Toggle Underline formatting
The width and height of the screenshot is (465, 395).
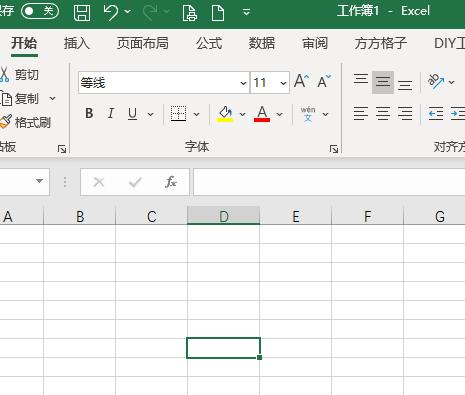[x=132, y=114]
